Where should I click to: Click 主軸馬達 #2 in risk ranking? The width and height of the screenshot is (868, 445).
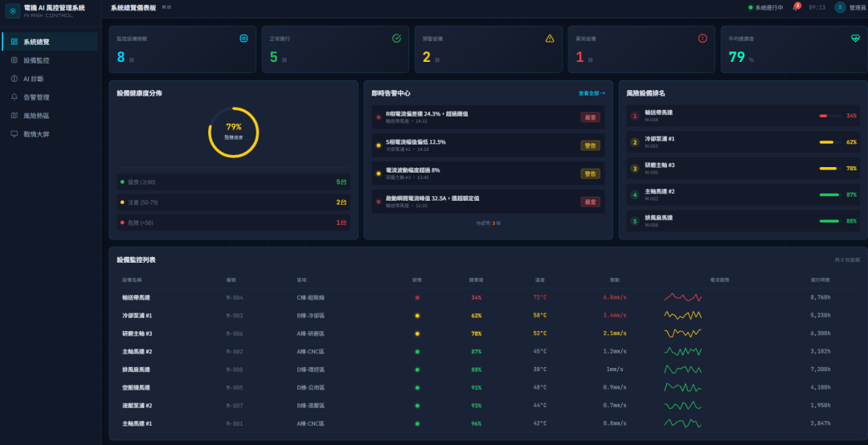coord(659,191)
